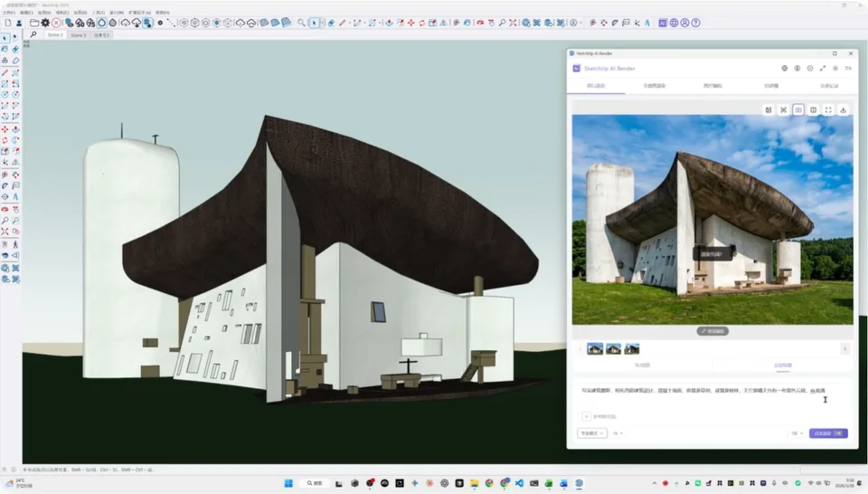Screen dimensions: 868x494
Task: Switch to the Scene 2 tab
Action: tap(55, 35)
